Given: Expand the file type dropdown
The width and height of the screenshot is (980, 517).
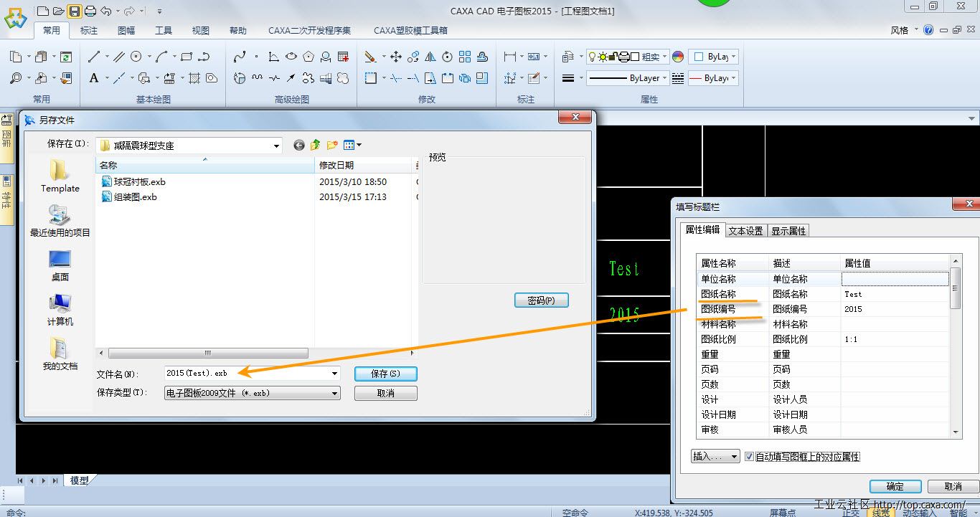Looking at the screenshot, I should [x=334, y=393].
